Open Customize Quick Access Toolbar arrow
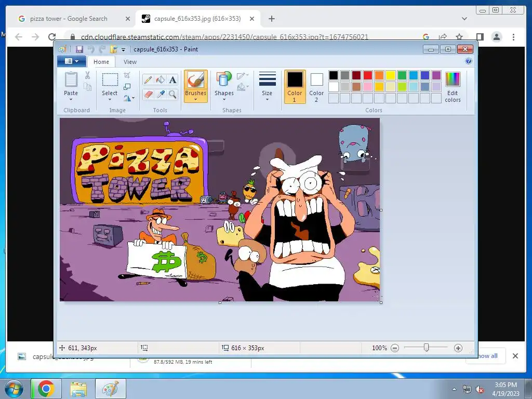This screenshot has width=532, height=399. [123, 49]
